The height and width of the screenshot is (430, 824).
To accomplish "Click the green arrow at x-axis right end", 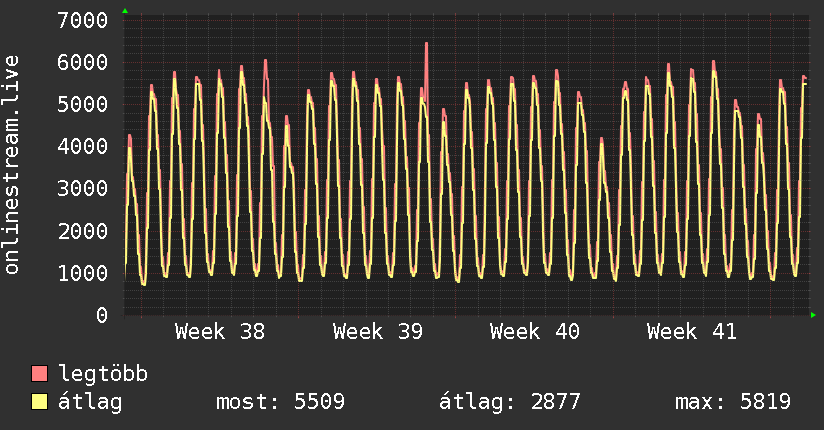I will pos(814,315).
